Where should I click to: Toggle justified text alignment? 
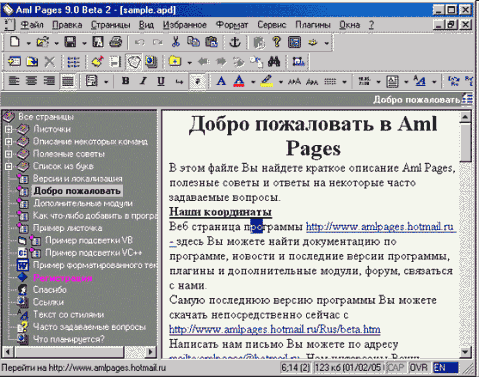click(68, 81)
